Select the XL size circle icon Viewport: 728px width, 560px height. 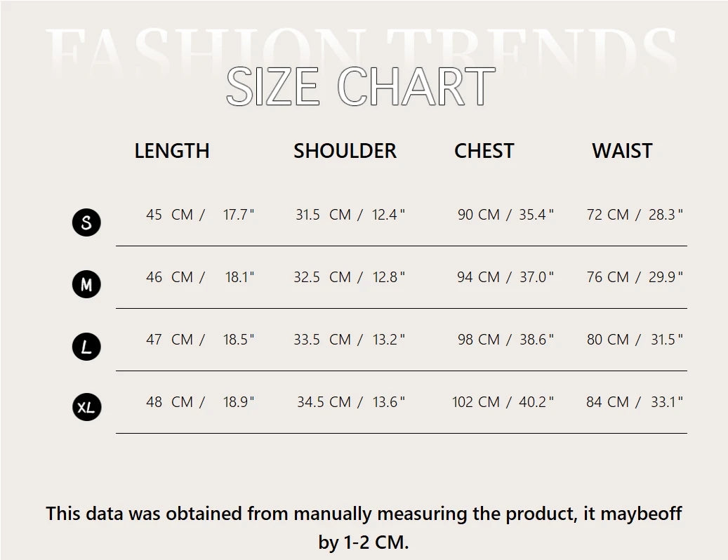(x=86, y=407)
